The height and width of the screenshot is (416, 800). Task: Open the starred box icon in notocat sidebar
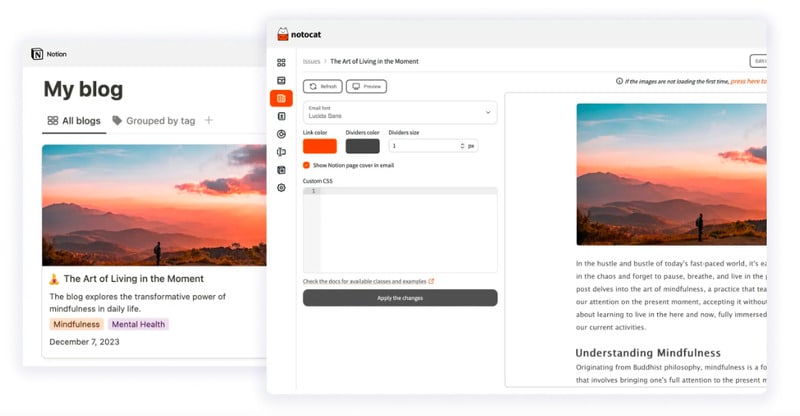coord(281,170)
